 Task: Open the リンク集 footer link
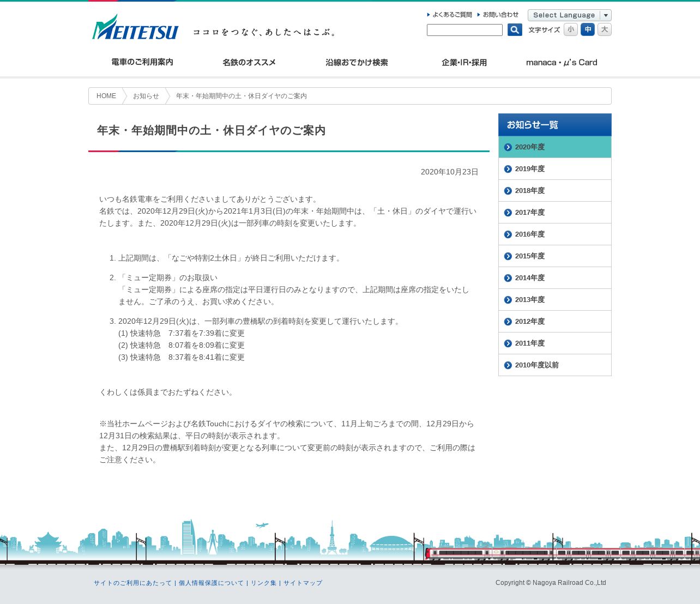[263, 583]
